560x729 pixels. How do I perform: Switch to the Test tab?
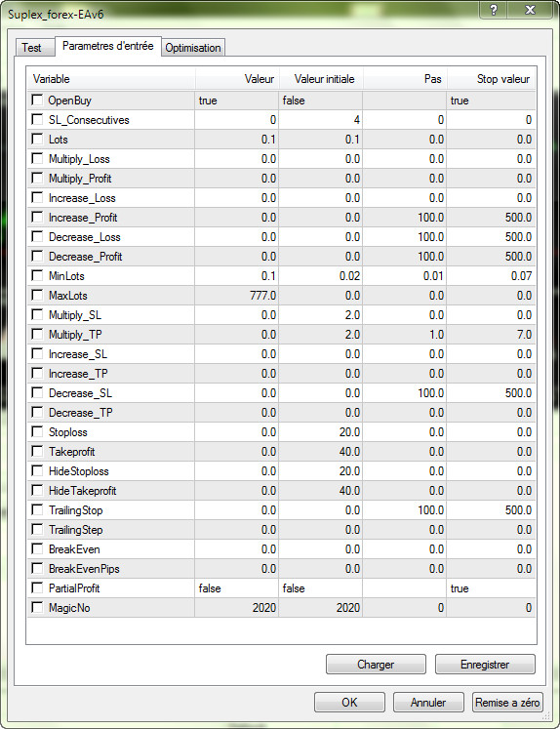click(x=31, y=48)
